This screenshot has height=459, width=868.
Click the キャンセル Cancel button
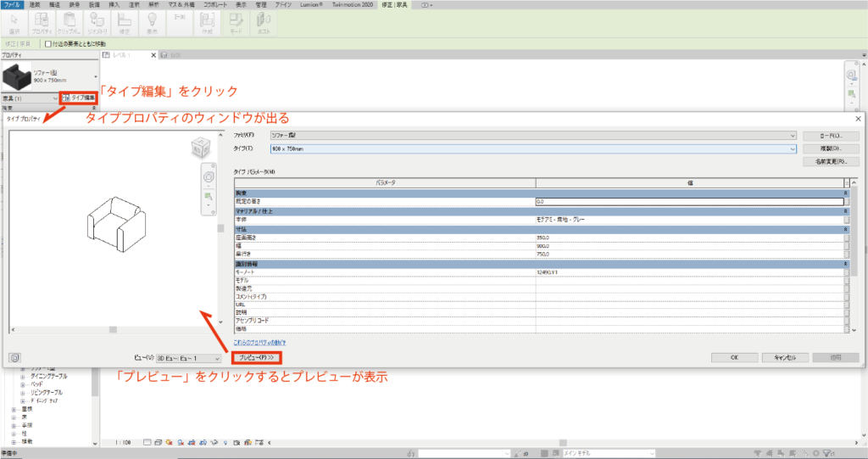(x=785, y=358)
